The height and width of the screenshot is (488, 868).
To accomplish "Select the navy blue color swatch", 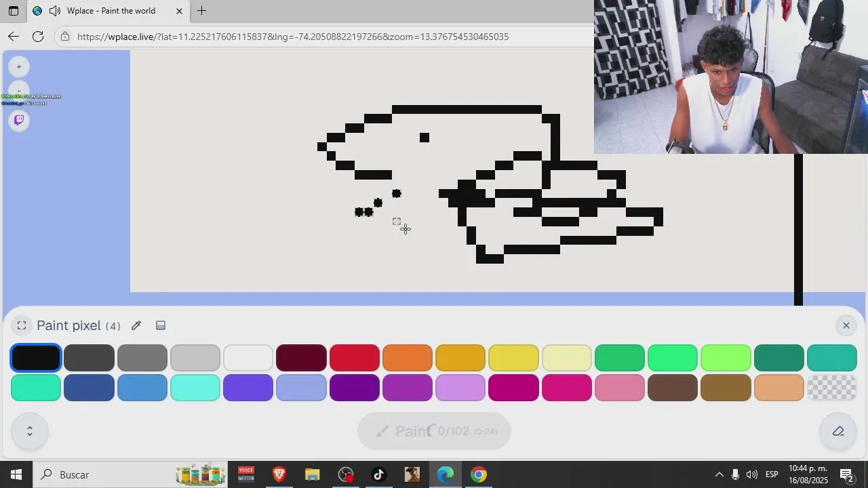I will point(89,388).
